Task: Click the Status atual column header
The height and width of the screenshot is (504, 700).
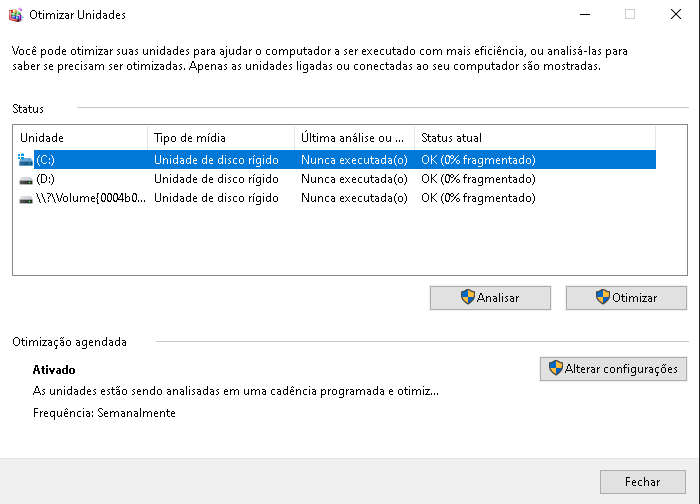Action: tap(534, 137)
